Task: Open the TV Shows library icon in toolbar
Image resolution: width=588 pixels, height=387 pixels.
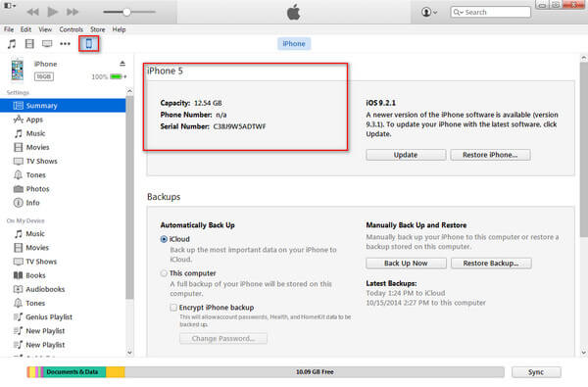Action: coord(47,44)
